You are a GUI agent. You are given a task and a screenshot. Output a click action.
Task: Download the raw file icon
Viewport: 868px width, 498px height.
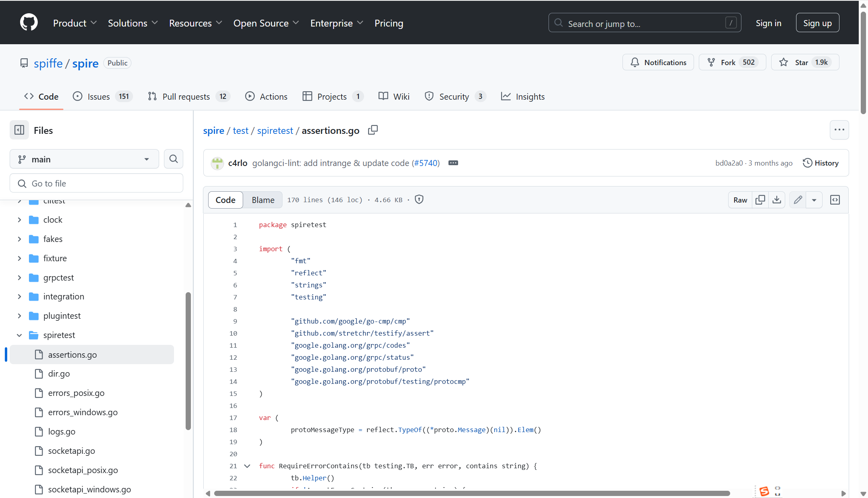[x=777, y=200]
